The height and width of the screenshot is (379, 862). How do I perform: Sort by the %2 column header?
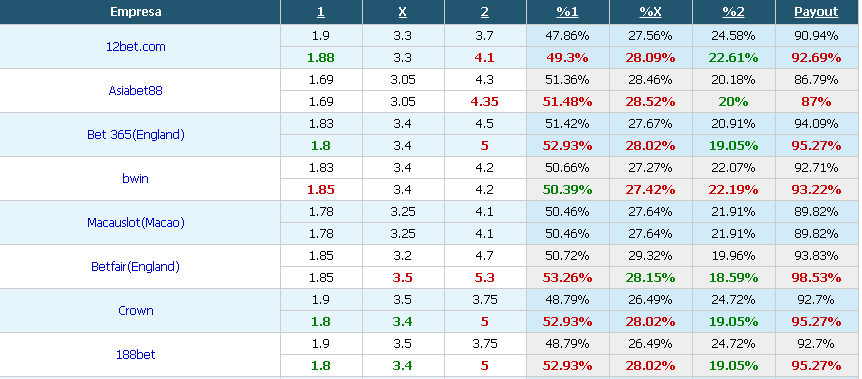(733, 12)
